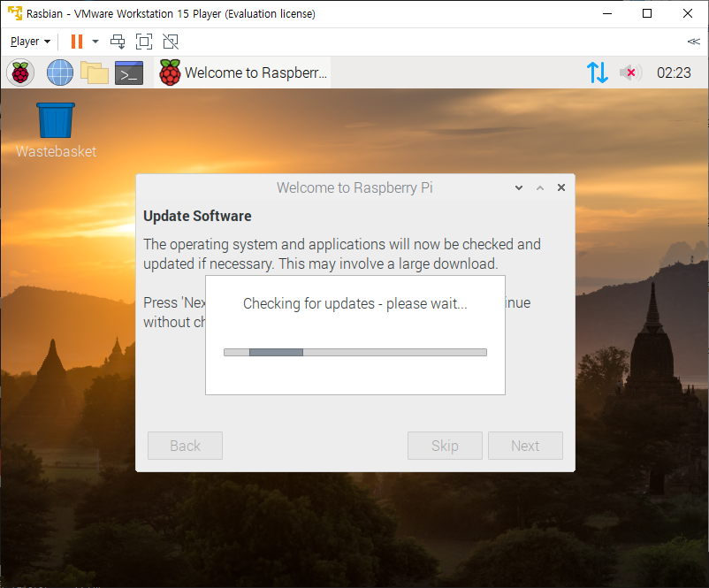Maximize the VMware Player window
709x588 pixels.
pyautogui.click(x=647, y=13)
